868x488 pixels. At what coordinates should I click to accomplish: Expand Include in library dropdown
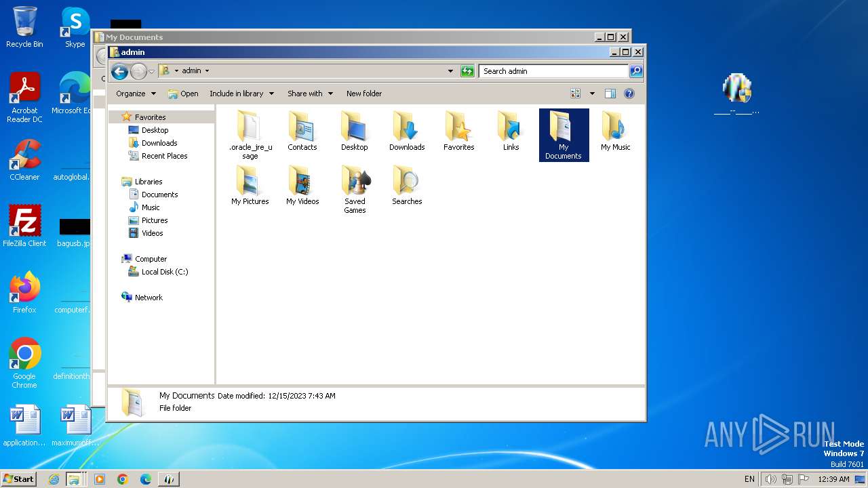tap(241, 94)
